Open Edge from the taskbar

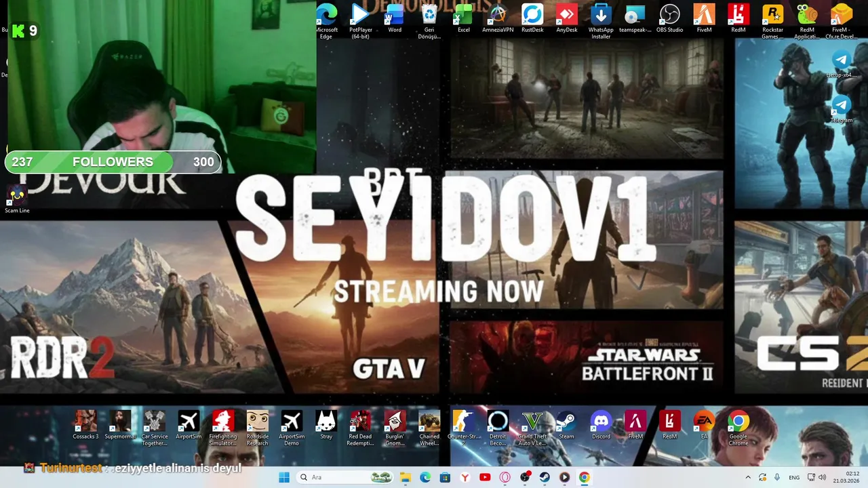pyautogui.click(x=425, y=477)
